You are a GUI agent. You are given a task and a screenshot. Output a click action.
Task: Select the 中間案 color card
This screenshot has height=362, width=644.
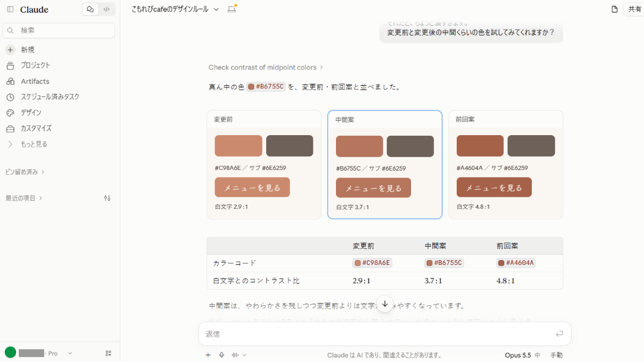click(385, 165)
